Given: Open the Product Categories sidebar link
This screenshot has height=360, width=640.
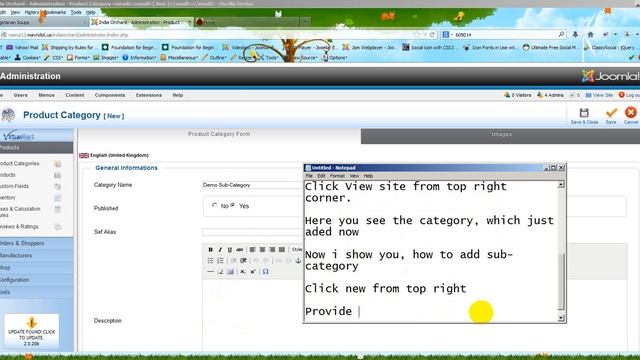Looking at the screenshot, I should (20, 164).
